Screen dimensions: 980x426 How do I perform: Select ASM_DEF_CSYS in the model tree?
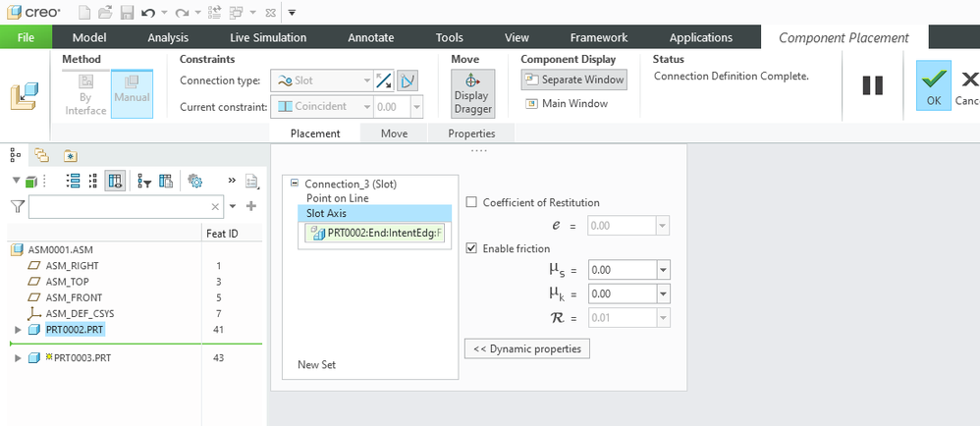point(80,313)
